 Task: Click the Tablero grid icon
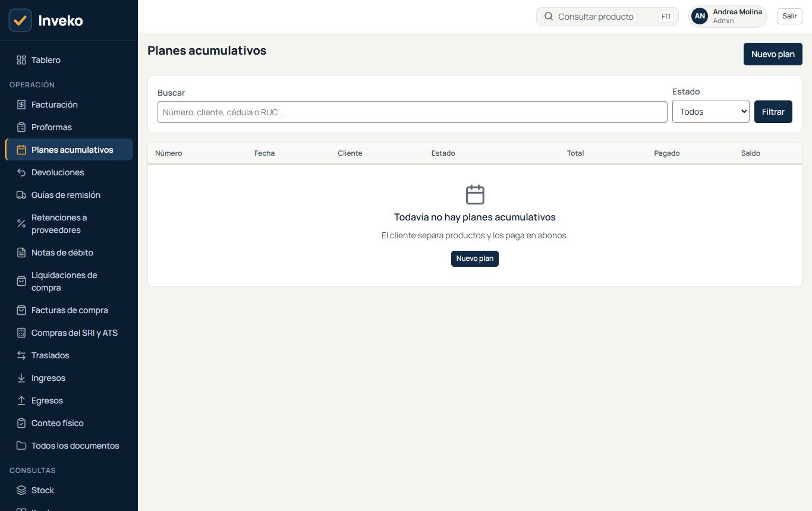[21, 60]
